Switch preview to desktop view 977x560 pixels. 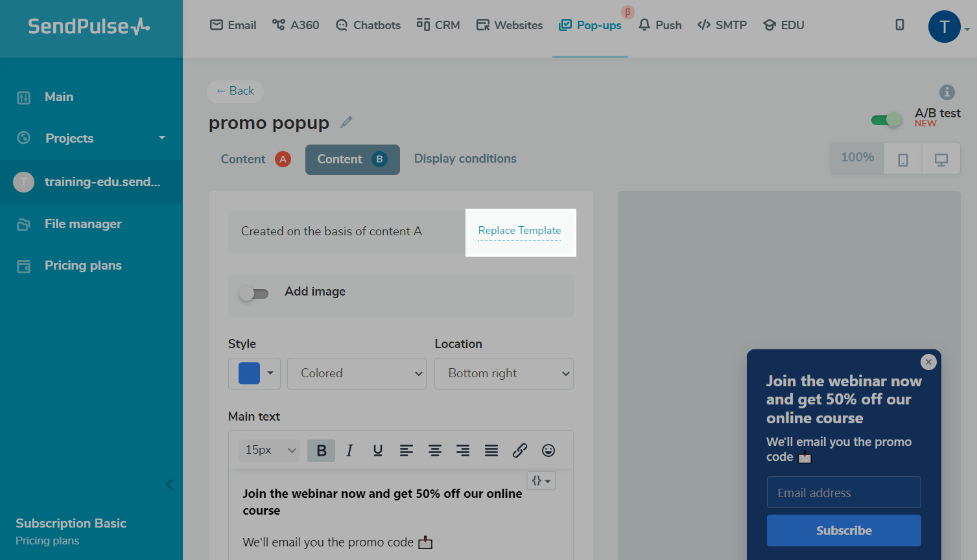941,159
